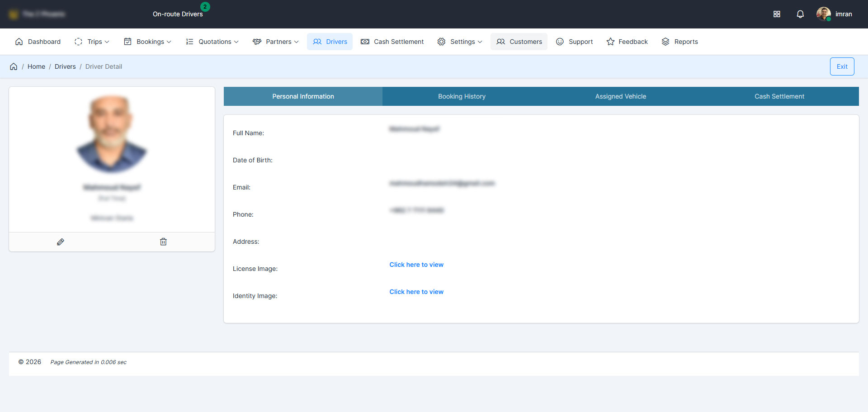
Task: Expand the Partners dropdown menu
Action: [275, 42]
